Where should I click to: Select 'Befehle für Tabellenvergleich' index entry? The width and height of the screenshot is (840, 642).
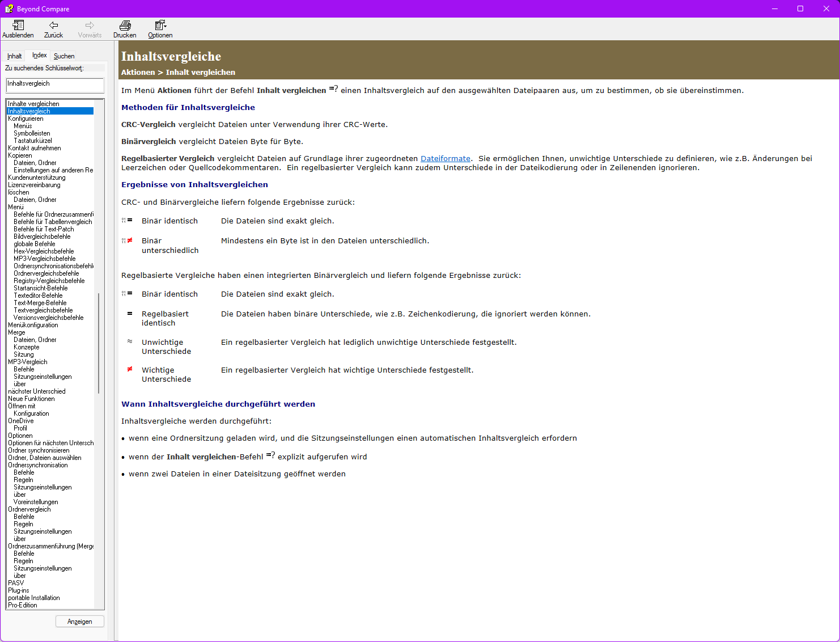(x=53, y=222)
